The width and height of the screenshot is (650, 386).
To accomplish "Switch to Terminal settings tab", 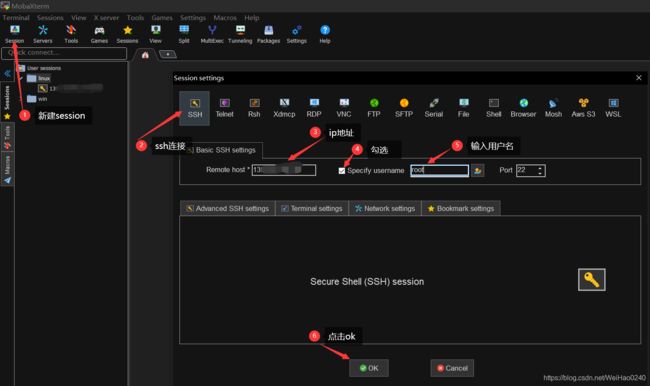I will point(312,209).
